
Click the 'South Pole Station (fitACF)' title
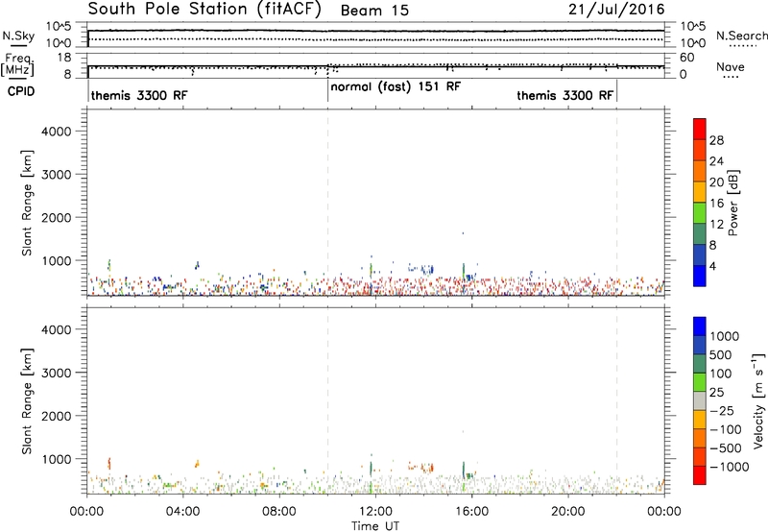tap(204, 10)
